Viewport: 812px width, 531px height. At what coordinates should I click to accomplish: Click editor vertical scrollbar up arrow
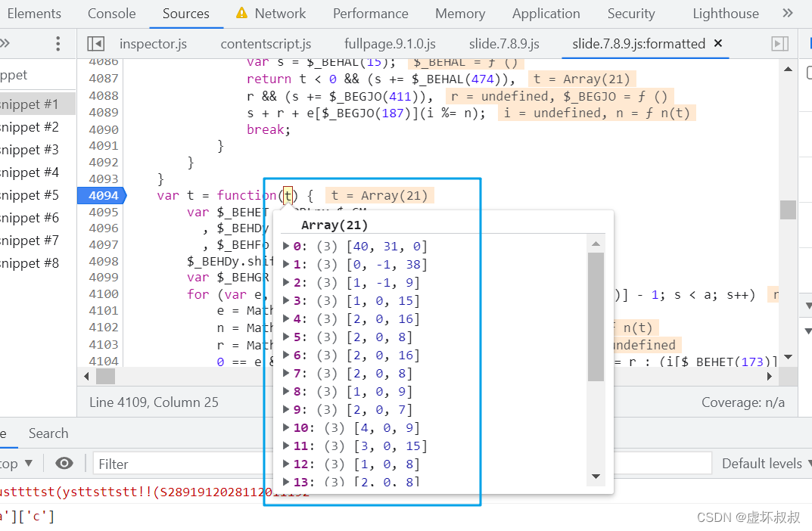pos(788,69)
